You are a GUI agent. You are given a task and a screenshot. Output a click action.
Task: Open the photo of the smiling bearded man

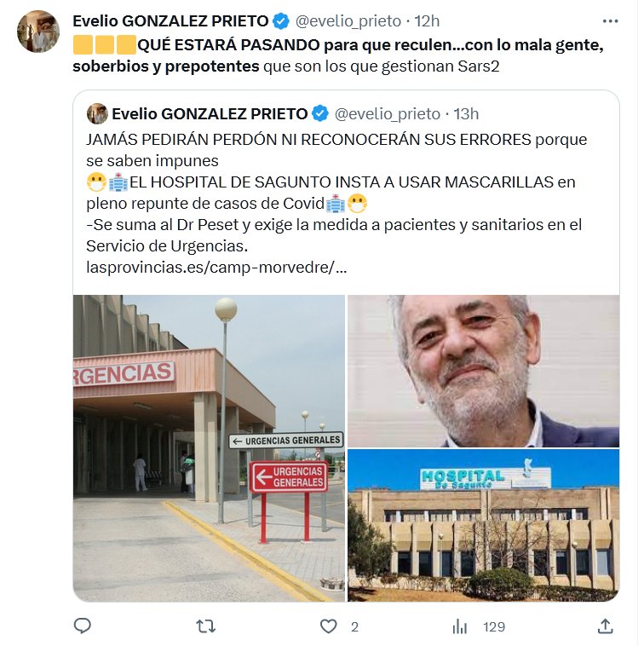[x=483, y=371]
